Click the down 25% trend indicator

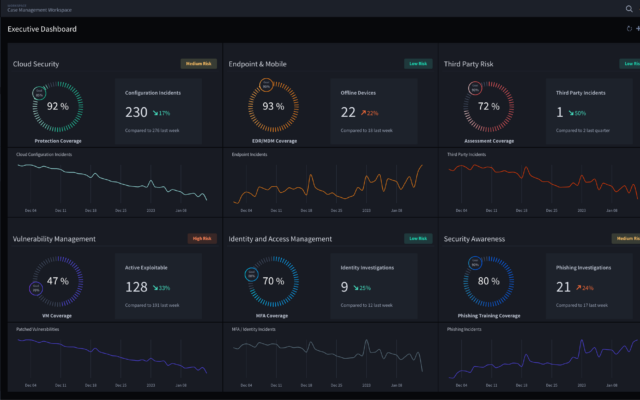click(x=362, y=288)
